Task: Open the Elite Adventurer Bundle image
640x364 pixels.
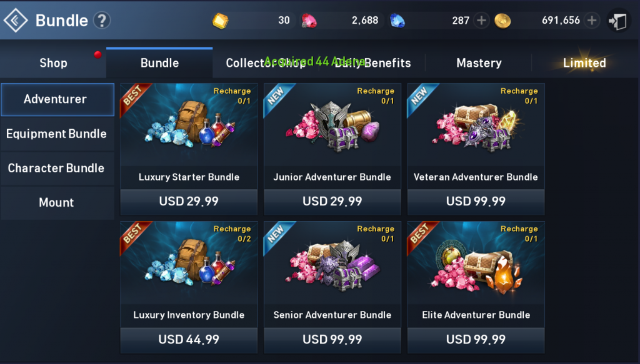Action: click(476, 263)
